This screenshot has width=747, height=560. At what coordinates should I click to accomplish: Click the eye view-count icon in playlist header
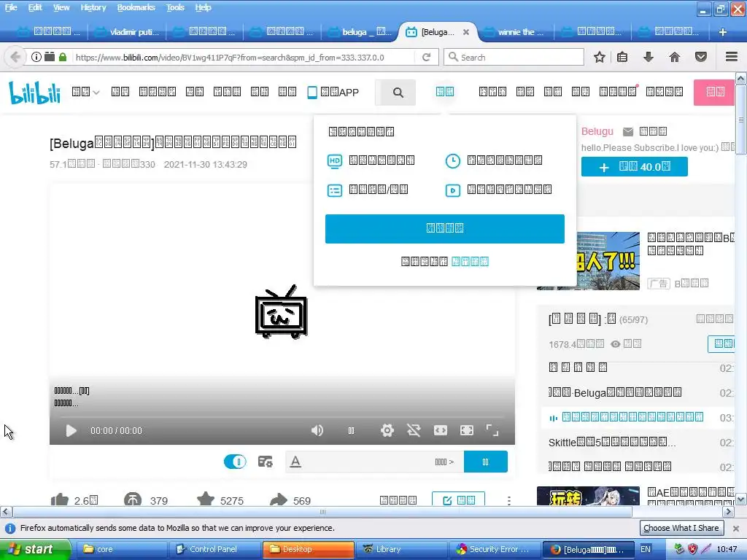pyautogui.click(x=616, y=344)
